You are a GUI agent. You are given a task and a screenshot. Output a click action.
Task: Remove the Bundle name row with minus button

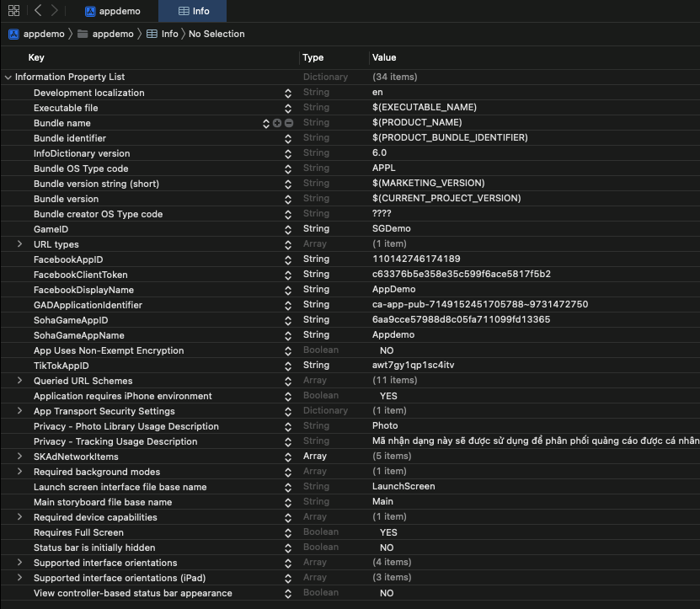(x=290, y=123)
